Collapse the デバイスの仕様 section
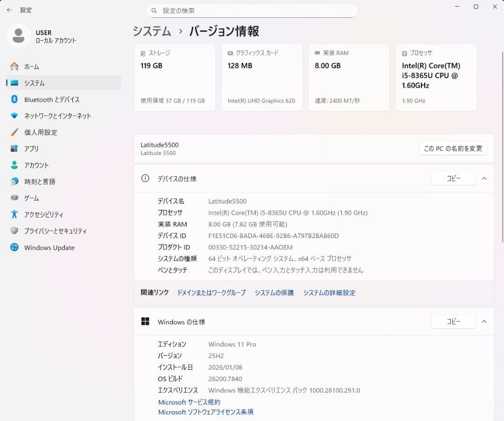 coord(484,178)
